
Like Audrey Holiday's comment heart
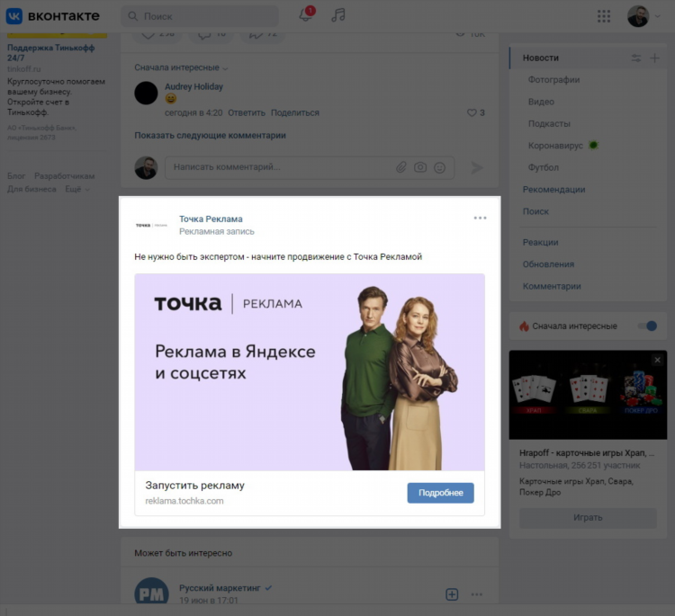coord(472,112)
